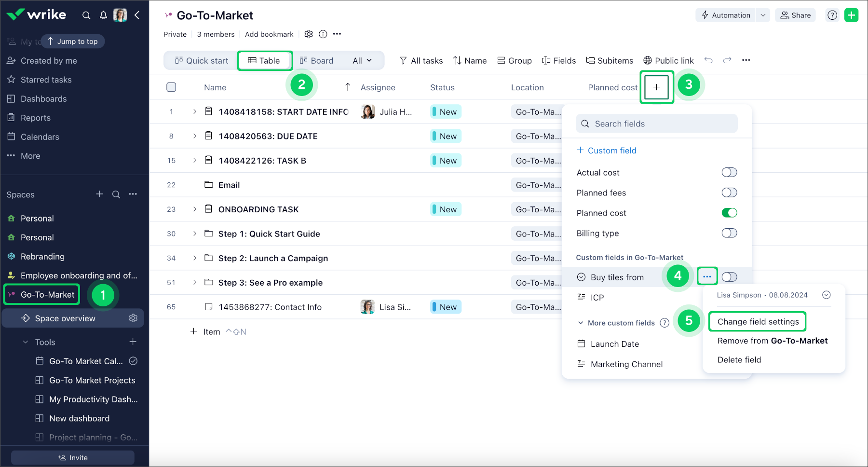868x467 pixels.
Task: Select Delete field from the context menu
Action: click(x=739, y=359)
